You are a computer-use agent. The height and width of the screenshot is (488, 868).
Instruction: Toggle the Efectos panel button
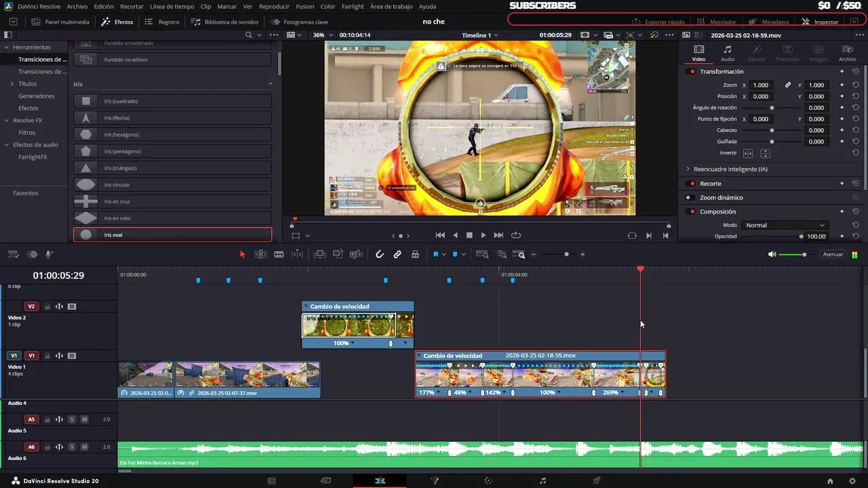click(x=117, y=22)
